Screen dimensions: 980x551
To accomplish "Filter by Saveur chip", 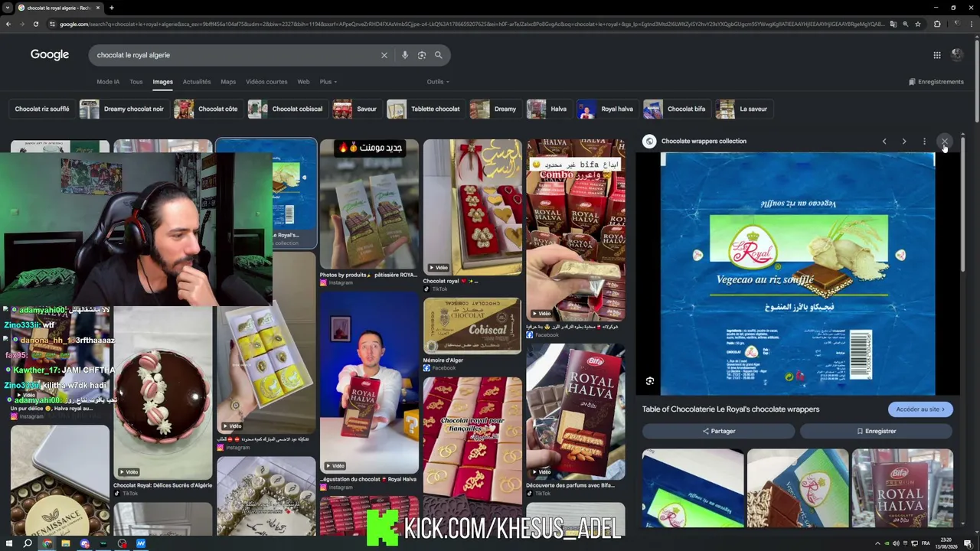I will click(x=356, y=109).
